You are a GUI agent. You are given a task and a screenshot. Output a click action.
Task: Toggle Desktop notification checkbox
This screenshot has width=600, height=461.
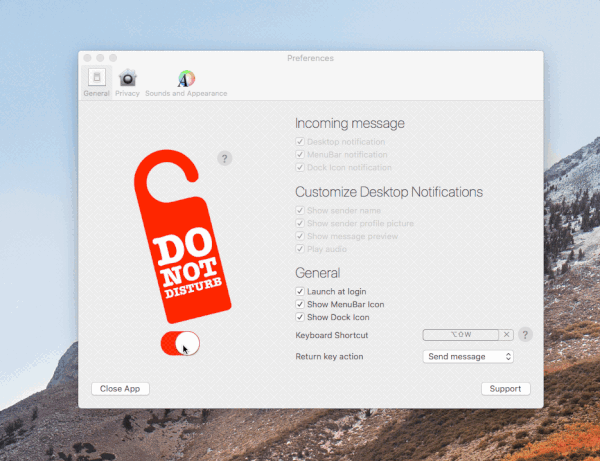300,142
